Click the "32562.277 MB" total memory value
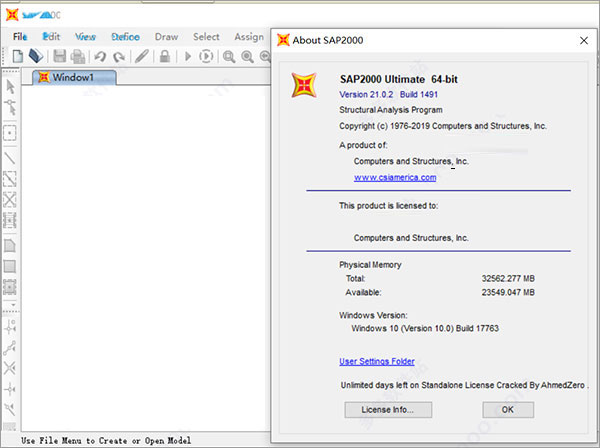 coord(508,279)
